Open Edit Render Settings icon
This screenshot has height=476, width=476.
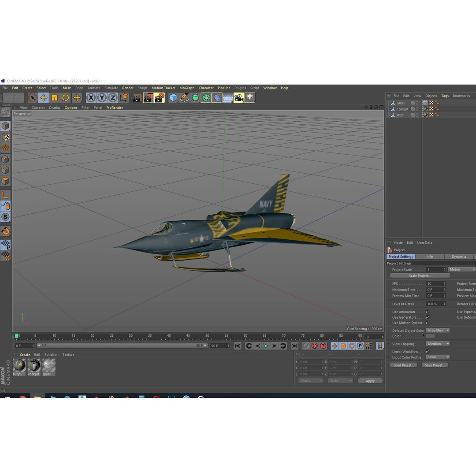[x=160, y=98]
